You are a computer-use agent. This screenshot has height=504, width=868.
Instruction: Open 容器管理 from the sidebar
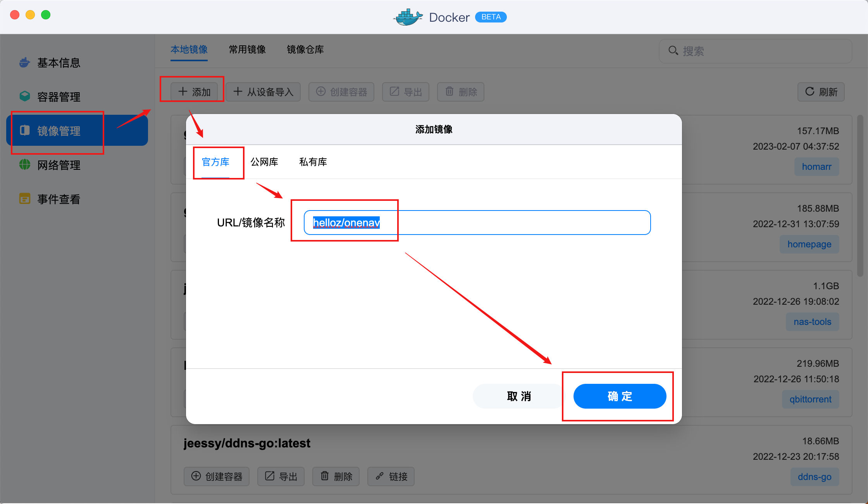tap(59, 97)
